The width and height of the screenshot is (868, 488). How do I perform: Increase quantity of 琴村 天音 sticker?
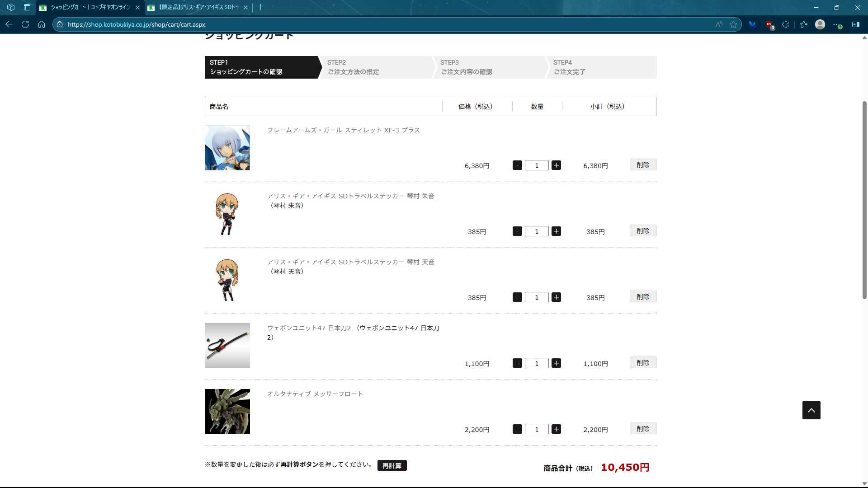pos(557,297)
